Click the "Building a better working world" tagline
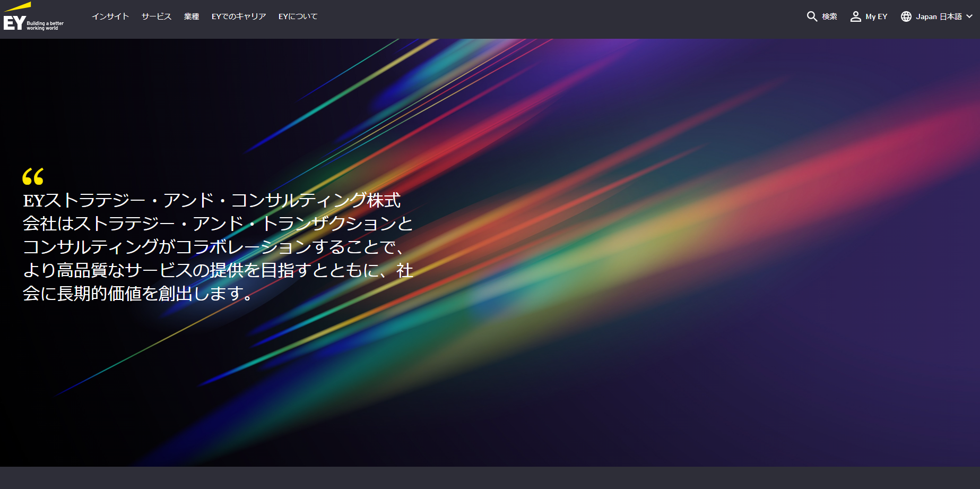 [45, 25]
